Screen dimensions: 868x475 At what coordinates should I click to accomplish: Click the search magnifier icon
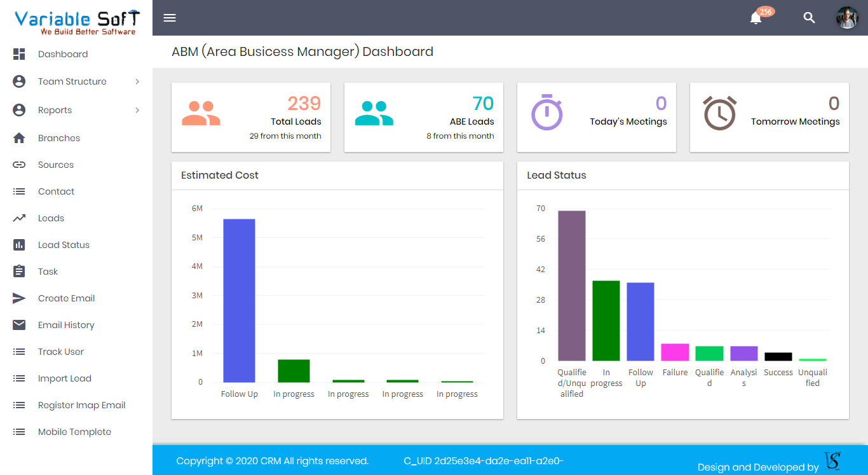pos(809,18)
